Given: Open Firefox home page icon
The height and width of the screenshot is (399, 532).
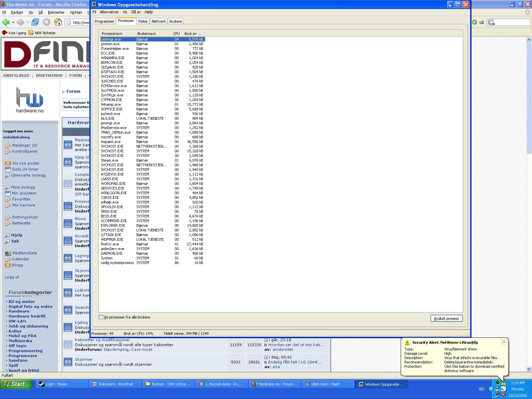Looking at the screenshot, I should coord(58,22).
